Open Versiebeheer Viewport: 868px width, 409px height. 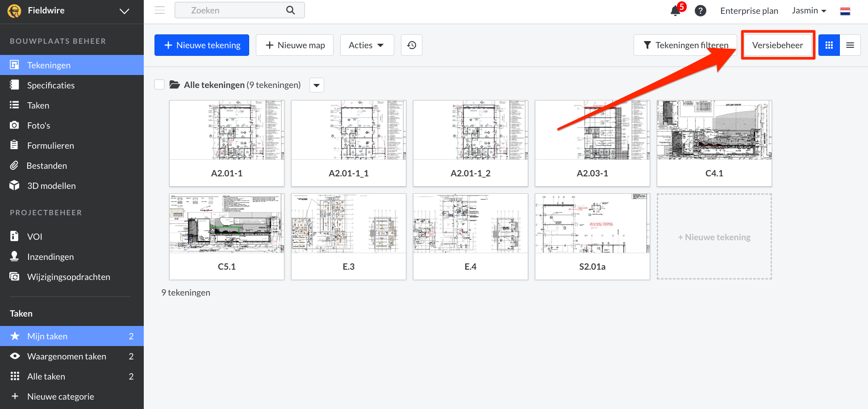(778, 45)
